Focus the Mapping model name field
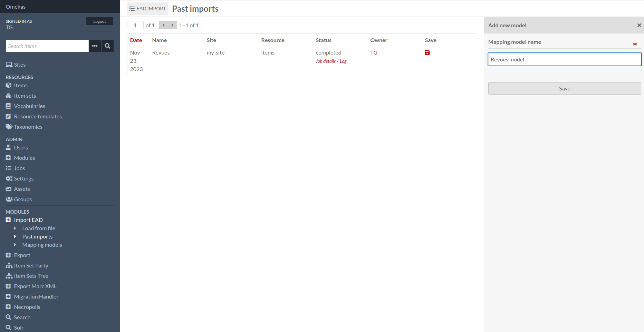 pyautogui.click(x=565, y=59)
